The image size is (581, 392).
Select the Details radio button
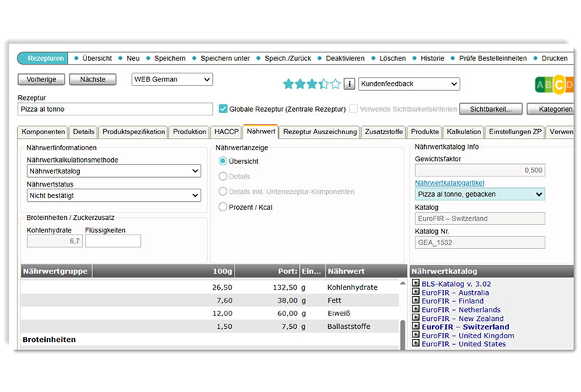pyautogui.click(x=223, y=176)
